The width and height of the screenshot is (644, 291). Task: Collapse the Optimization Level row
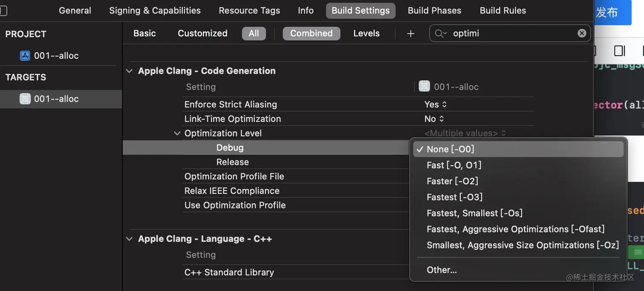click(177, 134)
